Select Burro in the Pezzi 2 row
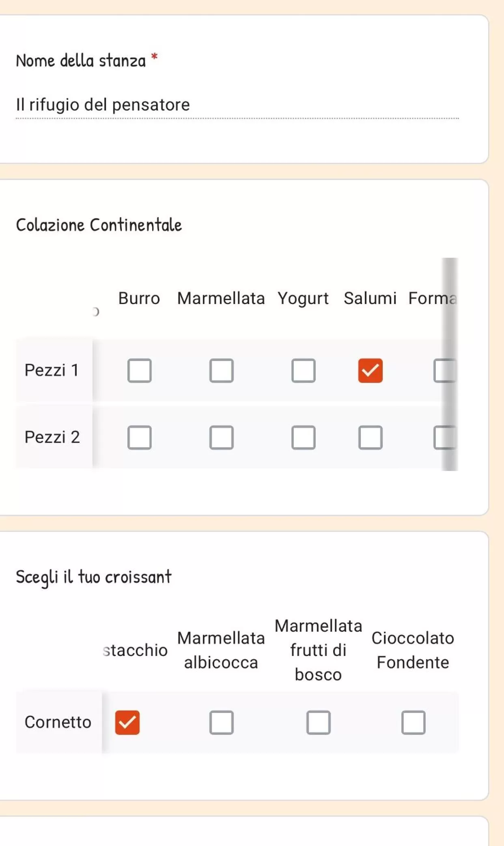Viewport: 504px width, 846px height. (139, 437)
